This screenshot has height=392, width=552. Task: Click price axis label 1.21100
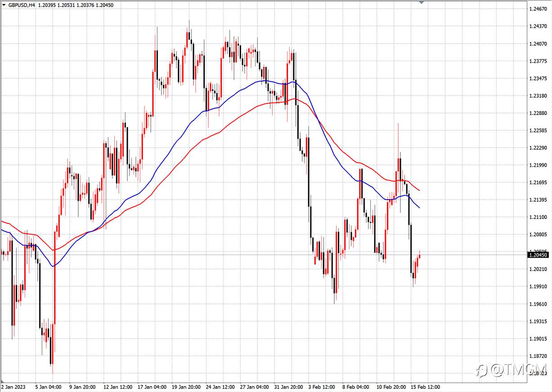[538, 217]
